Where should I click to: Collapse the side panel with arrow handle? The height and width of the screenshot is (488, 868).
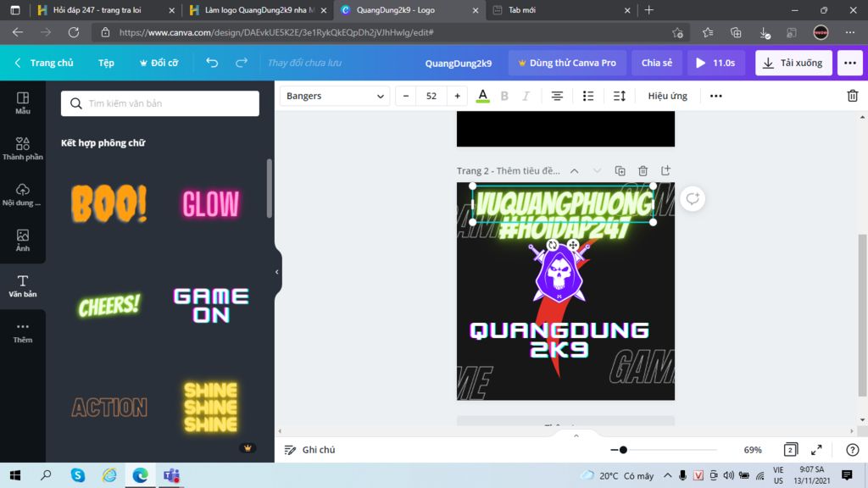[277, 272]
